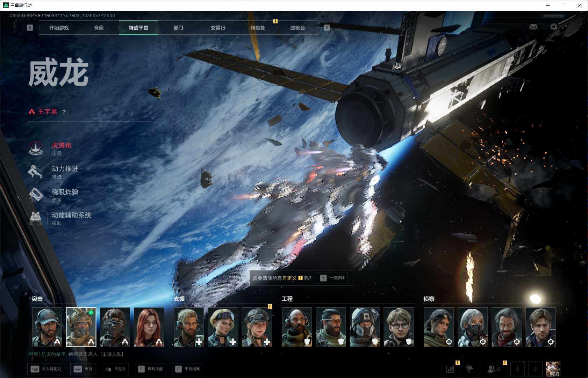Go to the 部门 tab
Screen dimensions: 588x378
point(178,28)
